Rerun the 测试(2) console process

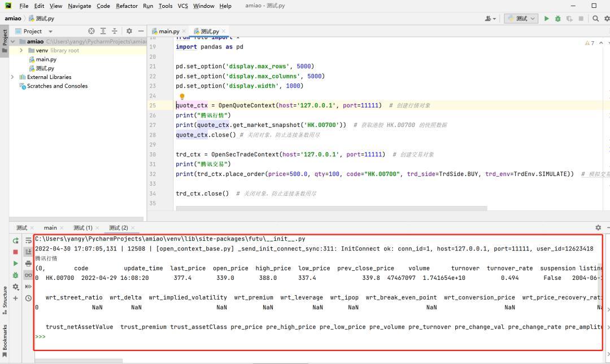16,240
